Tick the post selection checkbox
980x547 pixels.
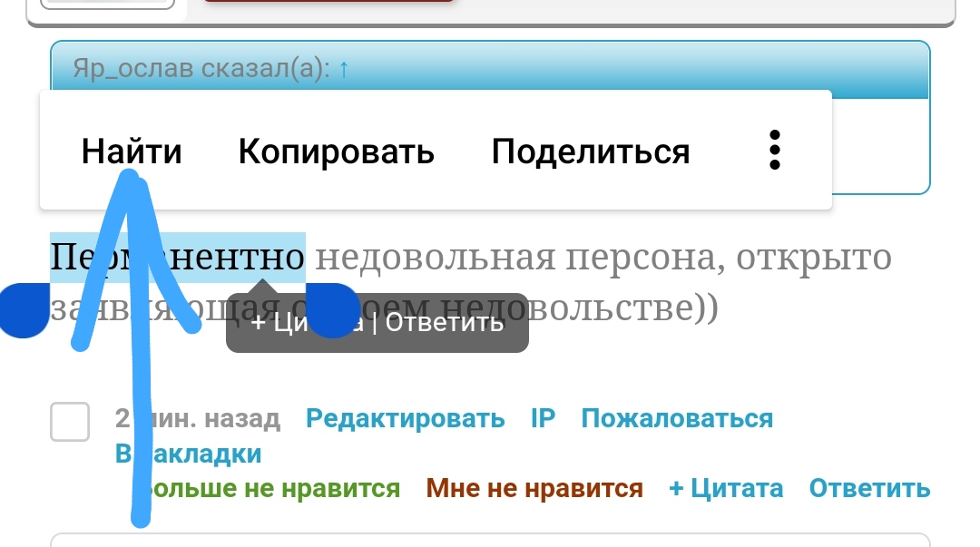[70, 422]
